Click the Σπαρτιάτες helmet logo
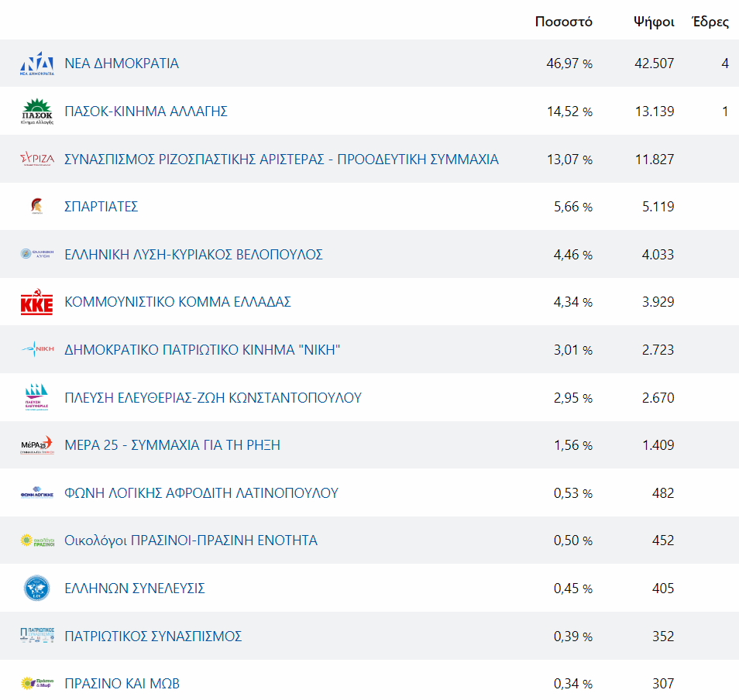The image size is (739, 700). click(36, 206)
